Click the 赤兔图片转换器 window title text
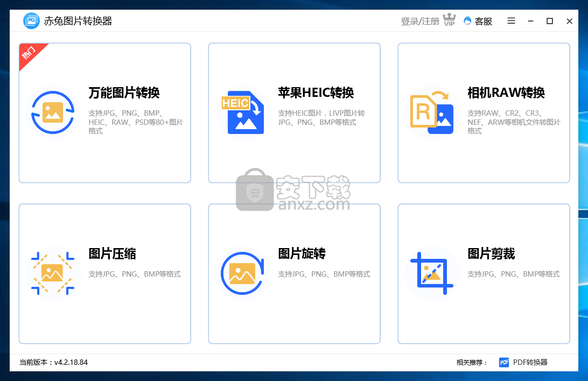588x381 pixels. pos(78,21)
